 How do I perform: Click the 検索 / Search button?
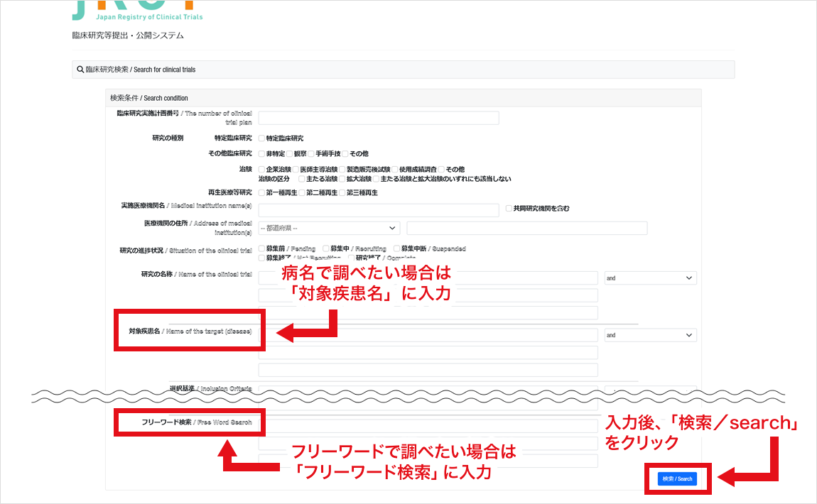tap(677, 478)
